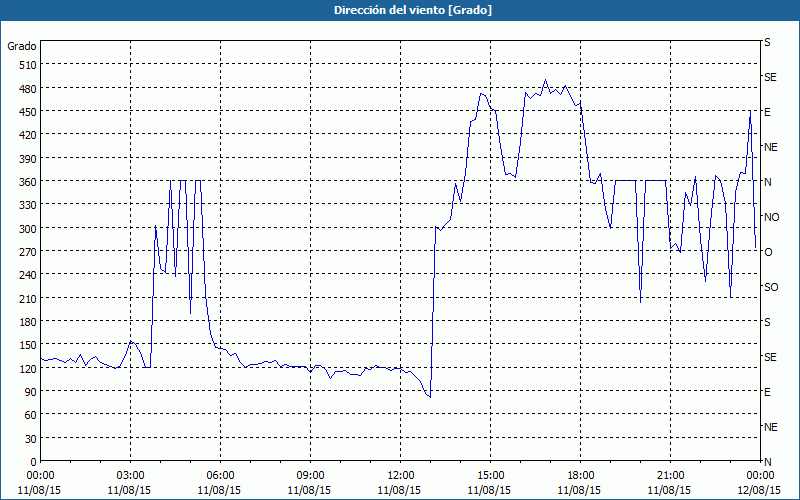Select the 12/08/15 date label

759,490
